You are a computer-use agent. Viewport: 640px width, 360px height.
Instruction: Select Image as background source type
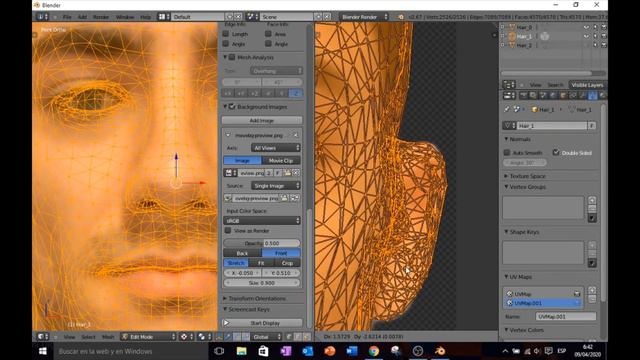tap(242, 160)
